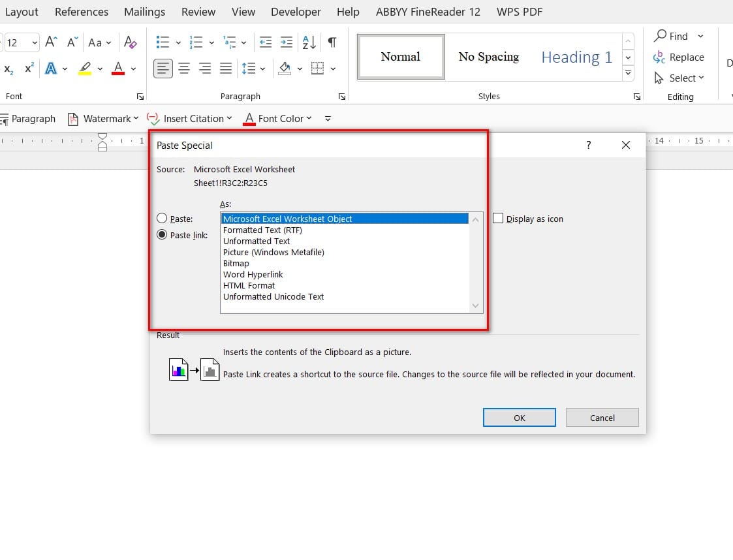Select the Paste radio button
This screenshot has width=733, height=560.
162,218
